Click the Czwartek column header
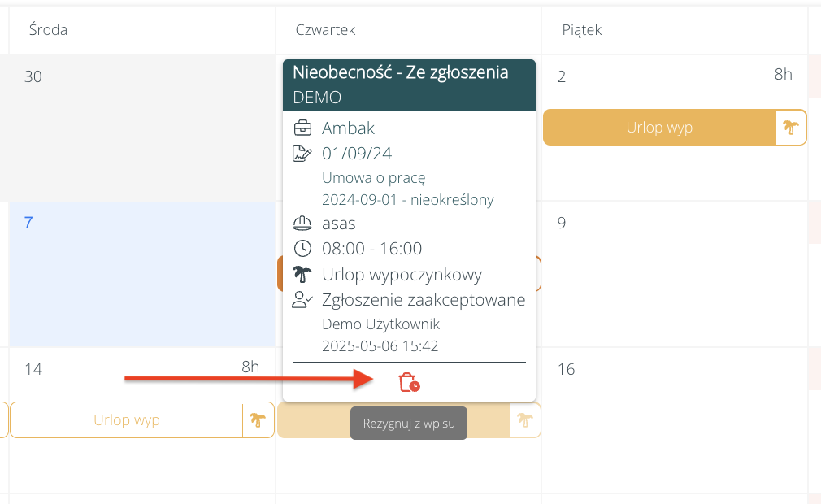The image size is (821, 504). click(x=326, y=30)
